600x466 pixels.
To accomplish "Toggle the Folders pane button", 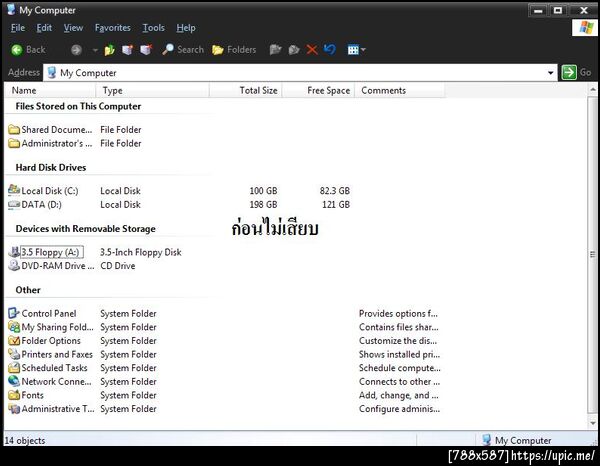I will [234, 50].
